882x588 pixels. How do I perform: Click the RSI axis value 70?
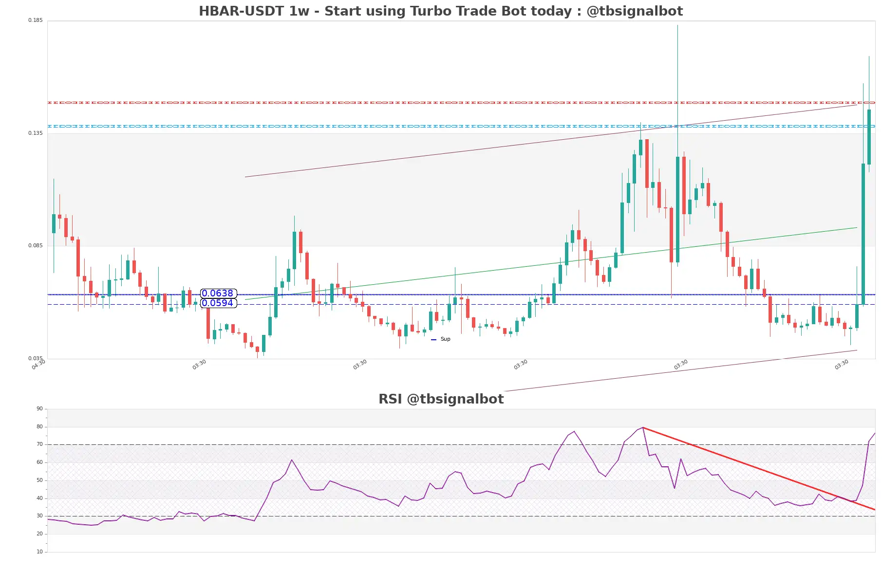pyautogui.click(x=39, y=444)
